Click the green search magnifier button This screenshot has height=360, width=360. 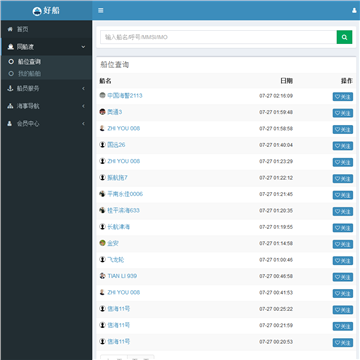(x=344, y=37)
